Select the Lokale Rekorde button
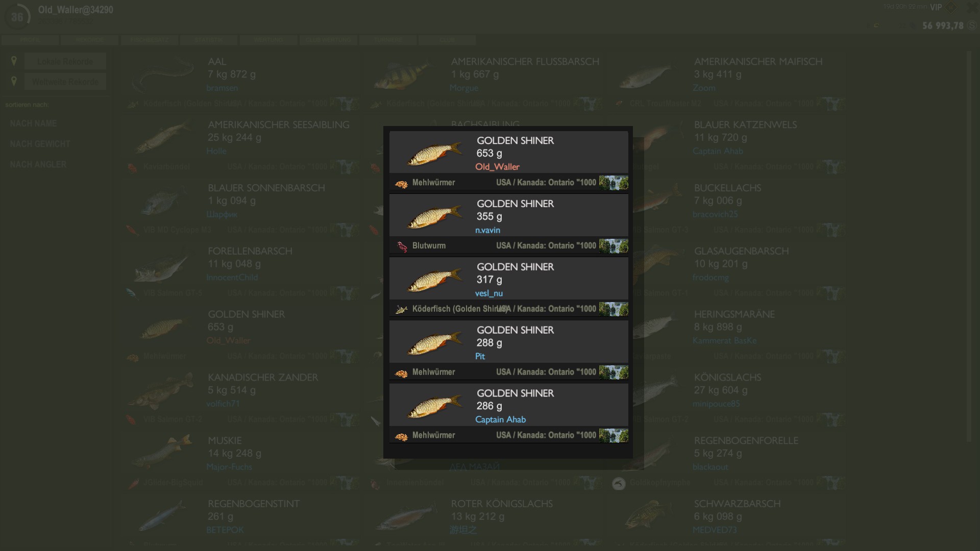Screen dimensions: 980x551 pos(65,61)
